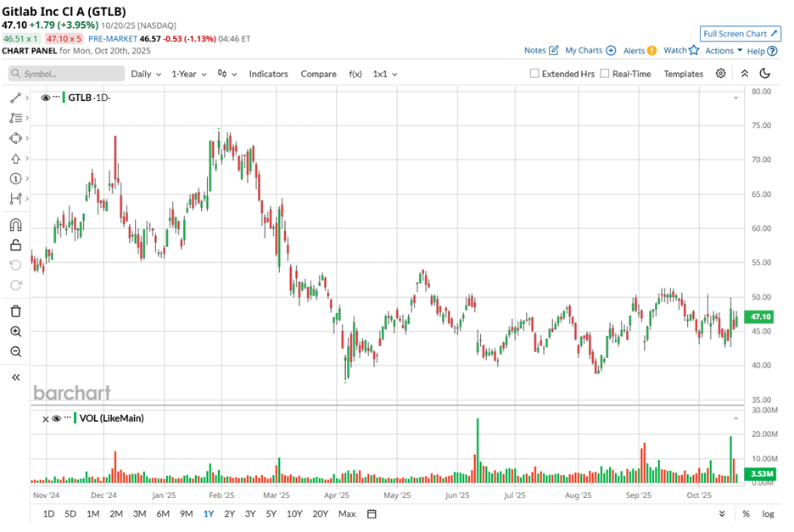794x532 pixels.
Task: Select the 6M time range
Action: click(163, 514)
